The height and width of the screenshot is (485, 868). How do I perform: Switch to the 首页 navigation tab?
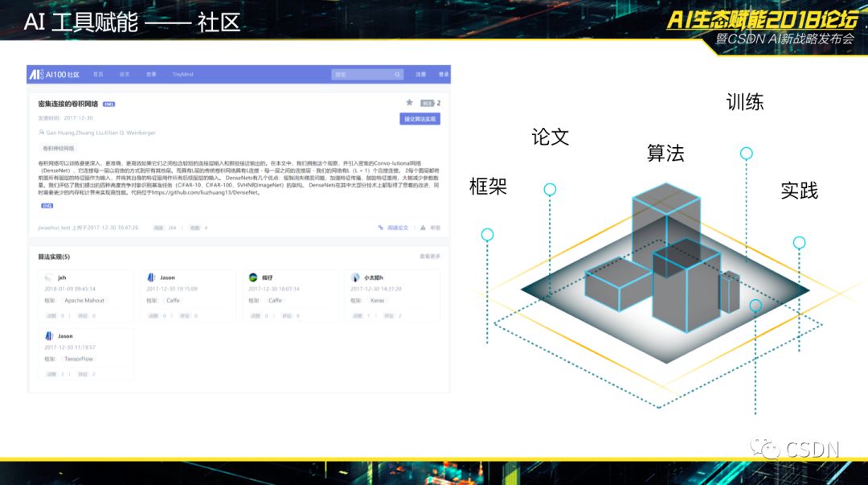97,74
